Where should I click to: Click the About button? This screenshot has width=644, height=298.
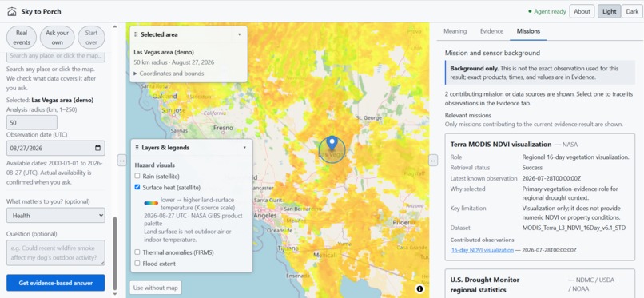(582, 11)
